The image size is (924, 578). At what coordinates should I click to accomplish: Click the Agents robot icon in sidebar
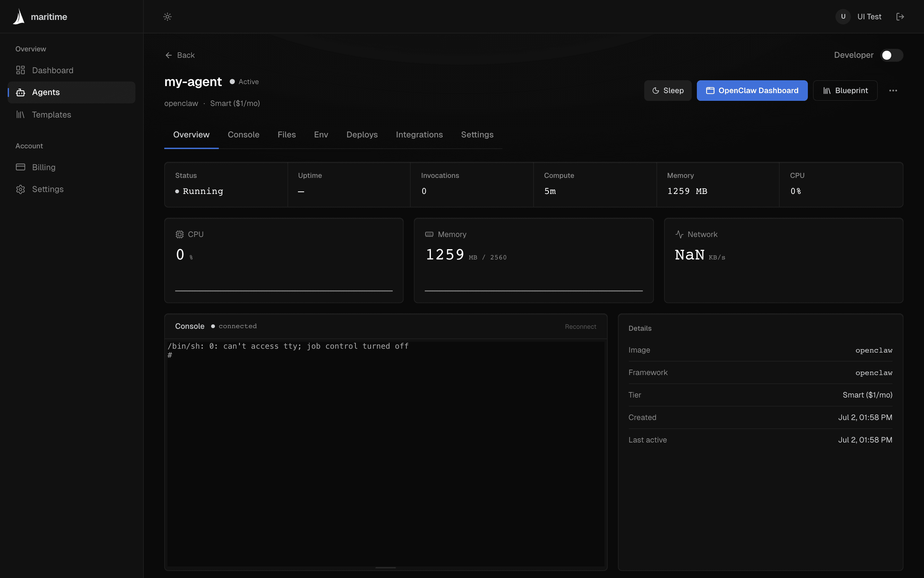(21, 92)
